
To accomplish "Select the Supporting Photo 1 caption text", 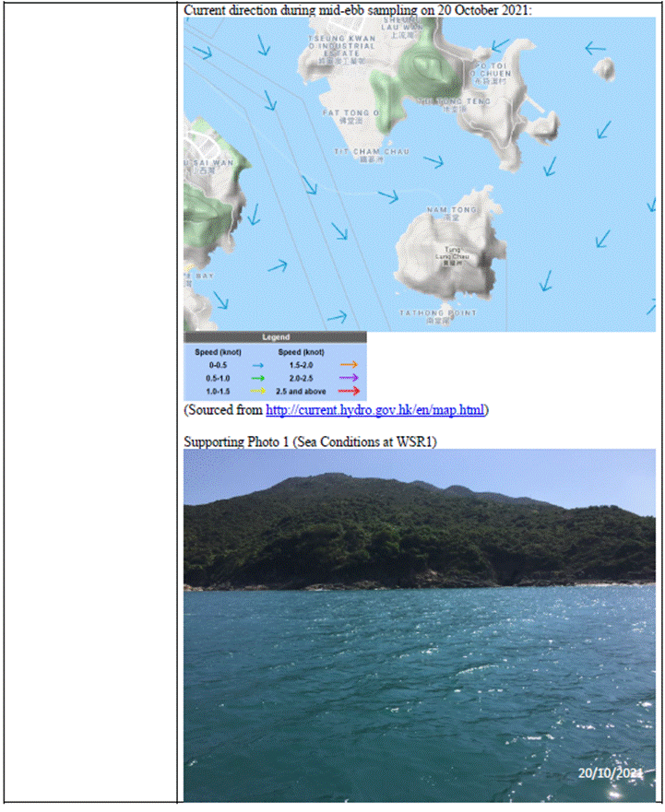I will 310,441.
